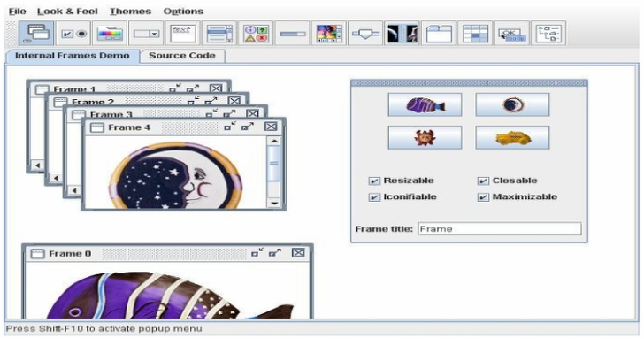
Task: Open the Split Pane demo icon
Action: tap(402, 34)
